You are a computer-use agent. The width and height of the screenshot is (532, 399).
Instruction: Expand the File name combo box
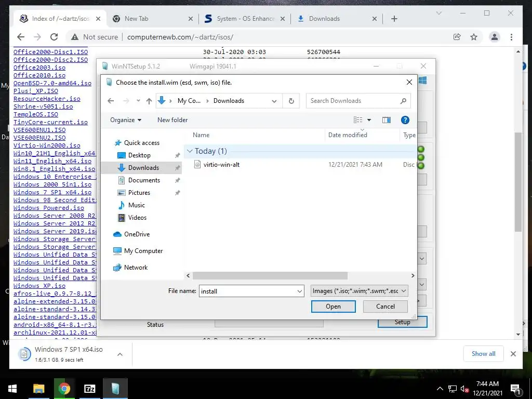pyautogui.click(x=300, y=291)
